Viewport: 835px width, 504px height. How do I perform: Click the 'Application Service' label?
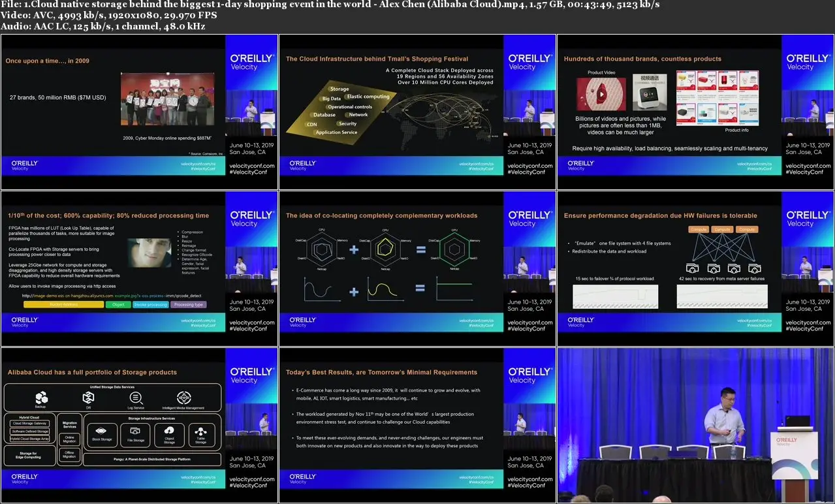click(336, 133)
